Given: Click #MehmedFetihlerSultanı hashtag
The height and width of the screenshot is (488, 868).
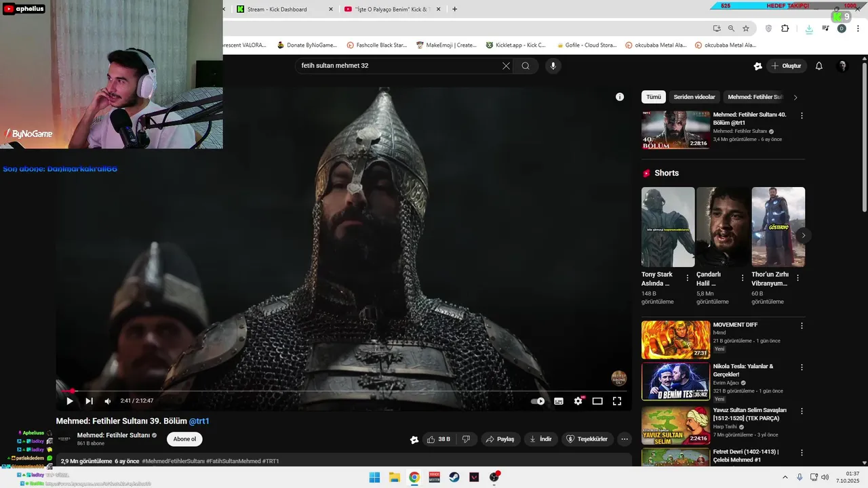Looking at the screenshot, I should pos(173,461).
